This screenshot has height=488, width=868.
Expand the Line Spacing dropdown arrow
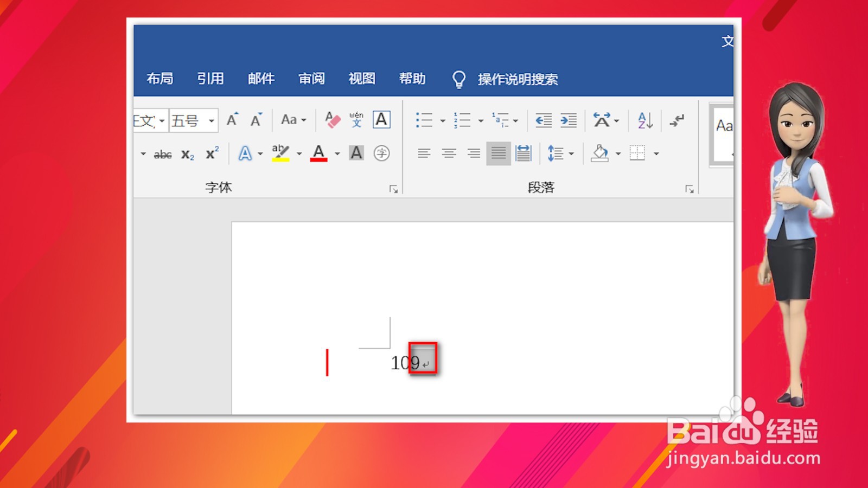point(571,154)
